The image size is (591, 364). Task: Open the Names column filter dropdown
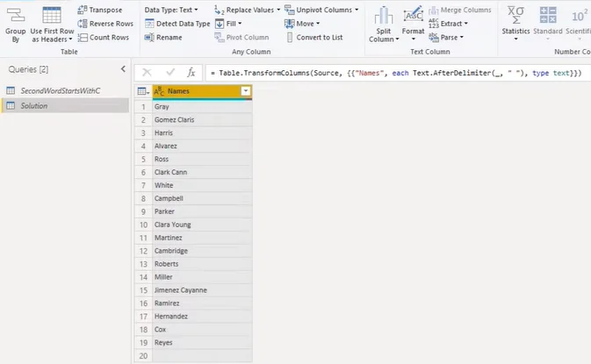[x=246, y=91]
